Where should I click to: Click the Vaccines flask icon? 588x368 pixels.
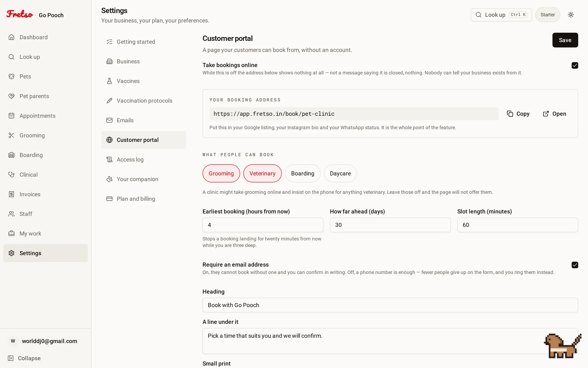[109, 81]
